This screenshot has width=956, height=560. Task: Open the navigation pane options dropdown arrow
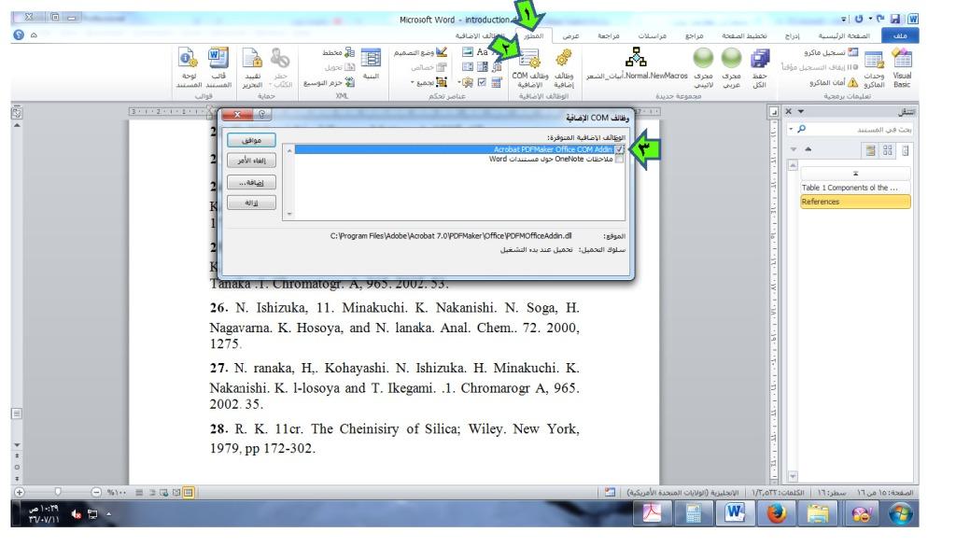800,111
